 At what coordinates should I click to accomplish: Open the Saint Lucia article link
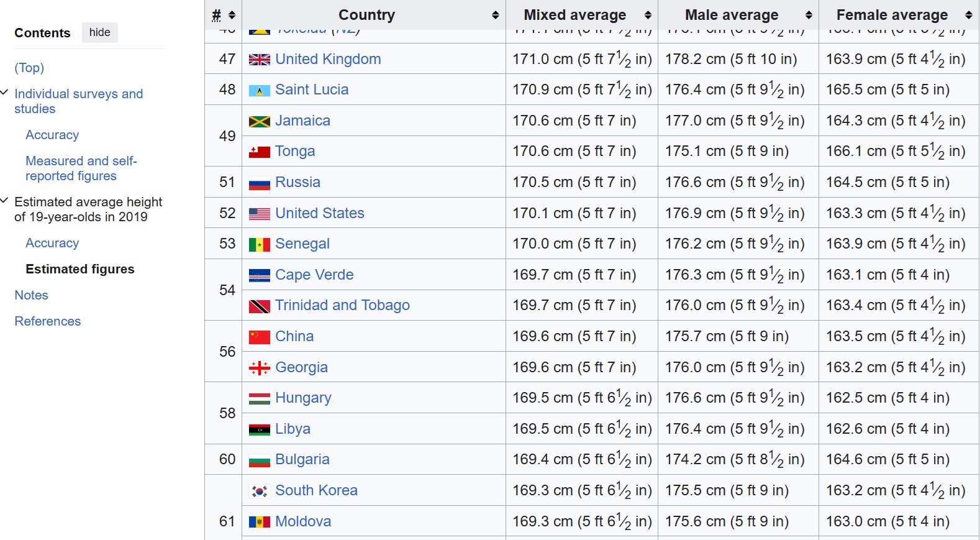[312, 89]
